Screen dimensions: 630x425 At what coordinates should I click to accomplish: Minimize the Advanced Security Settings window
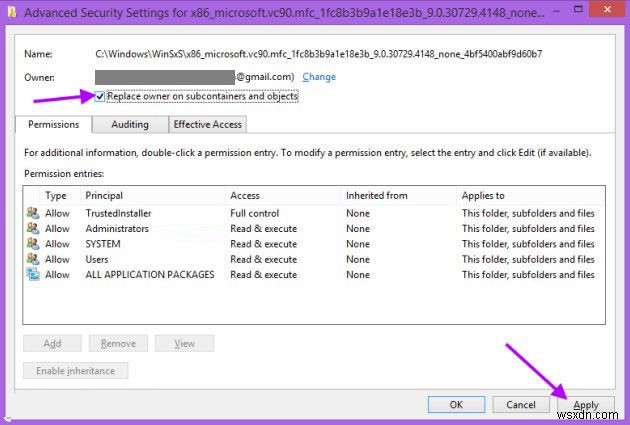556,11
